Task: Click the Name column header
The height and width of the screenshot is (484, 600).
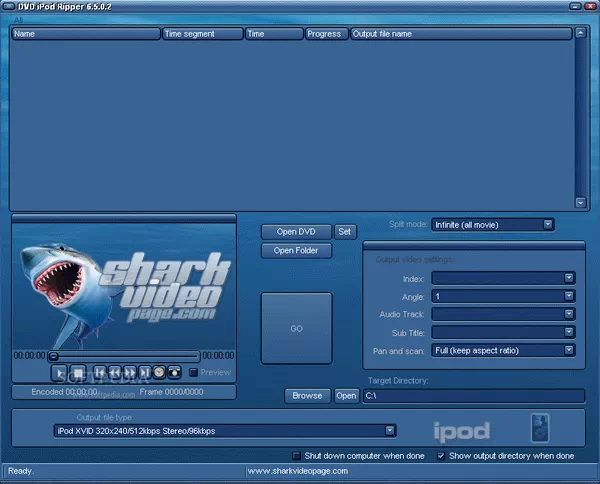Action: (x=86, y=34)
